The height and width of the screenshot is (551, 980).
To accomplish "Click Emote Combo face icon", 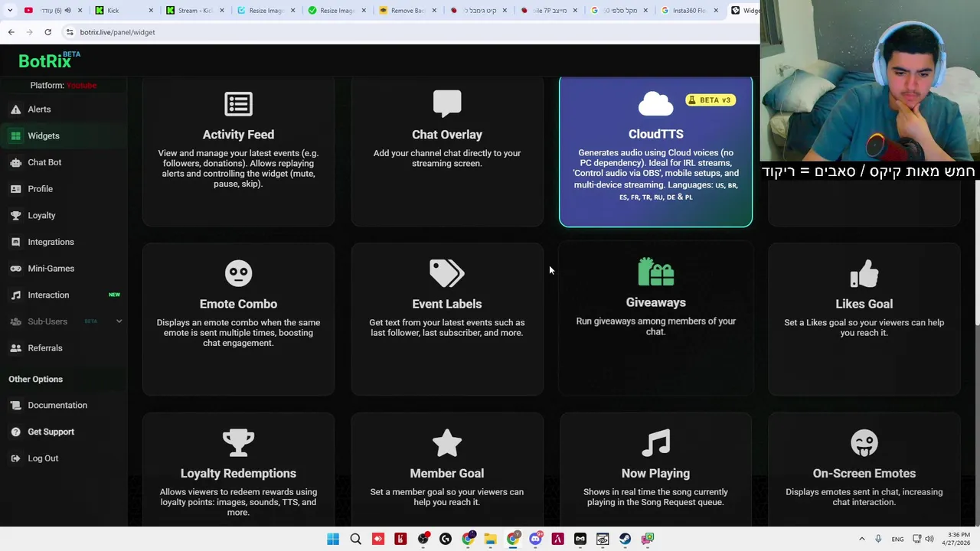I will click(238, 273).
